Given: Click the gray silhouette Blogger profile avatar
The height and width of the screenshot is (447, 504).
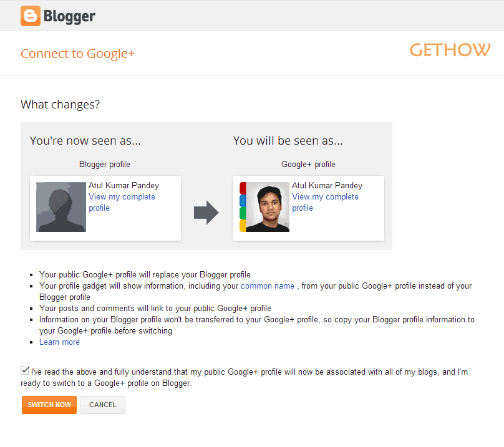Looking at the screenshot, I should [61, 207].
